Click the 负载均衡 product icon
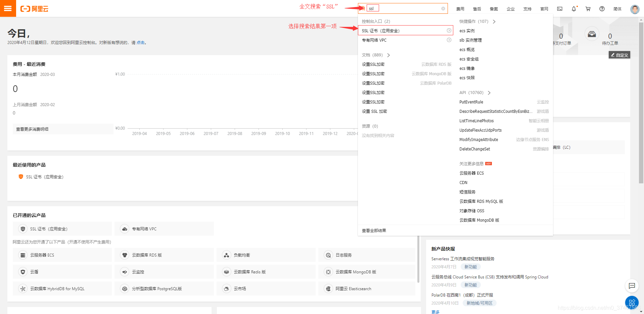Image resolution: width=644 pixels, height=314 pixels. tap(227, 255)
